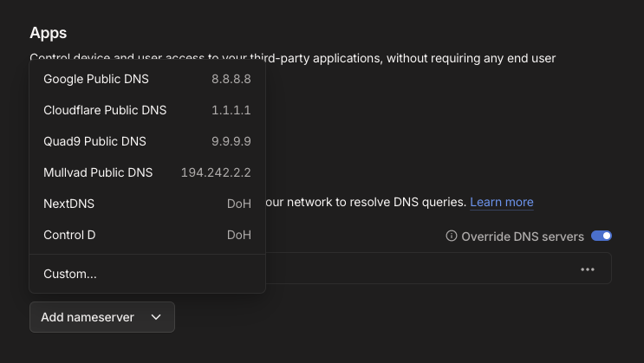This screenshot has width=644, height=363.
Task: Toggle the Override DNS servers switch
Action: (x=602, y=236)
